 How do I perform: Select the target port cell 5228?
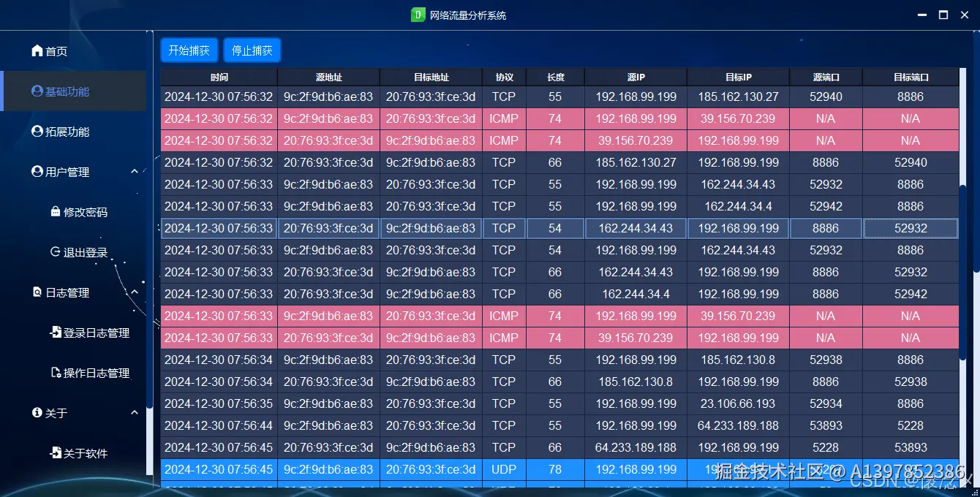[x=911, y=425]
